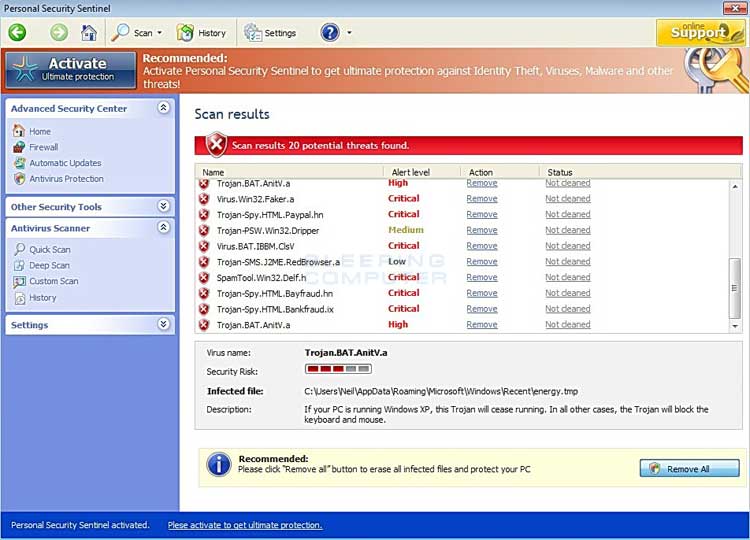Click the scan results scrollbar up arrow
750x540 pixels.
(735, 187)
